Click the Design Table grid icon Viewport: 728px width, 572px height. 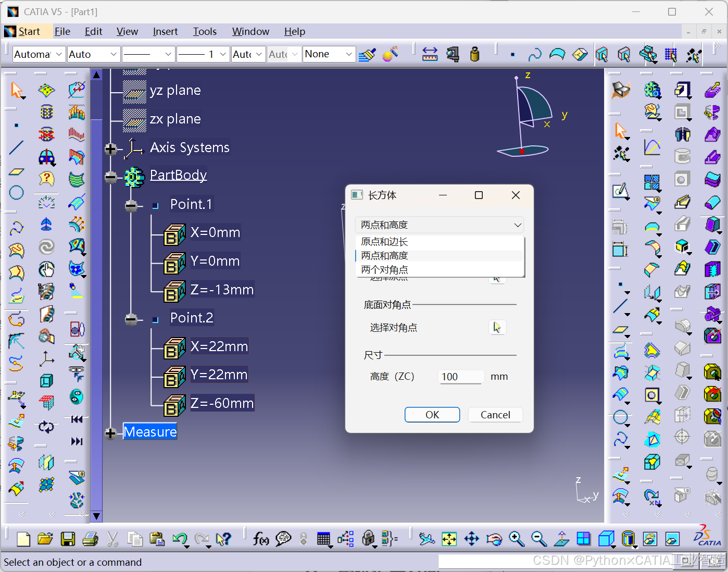click(x=323, y=539)
